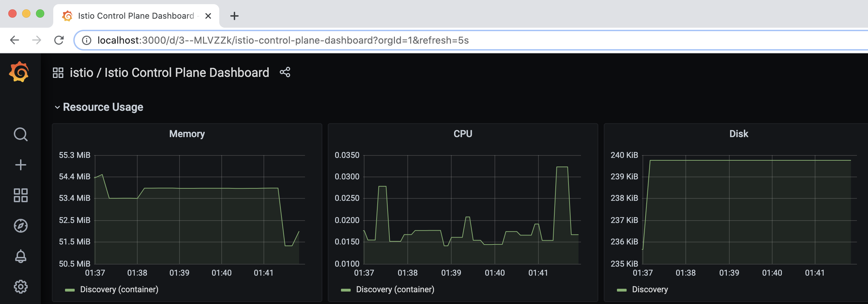
Task: Open the Search dashboards magnifier icon
Action: (x=21, y=134)
